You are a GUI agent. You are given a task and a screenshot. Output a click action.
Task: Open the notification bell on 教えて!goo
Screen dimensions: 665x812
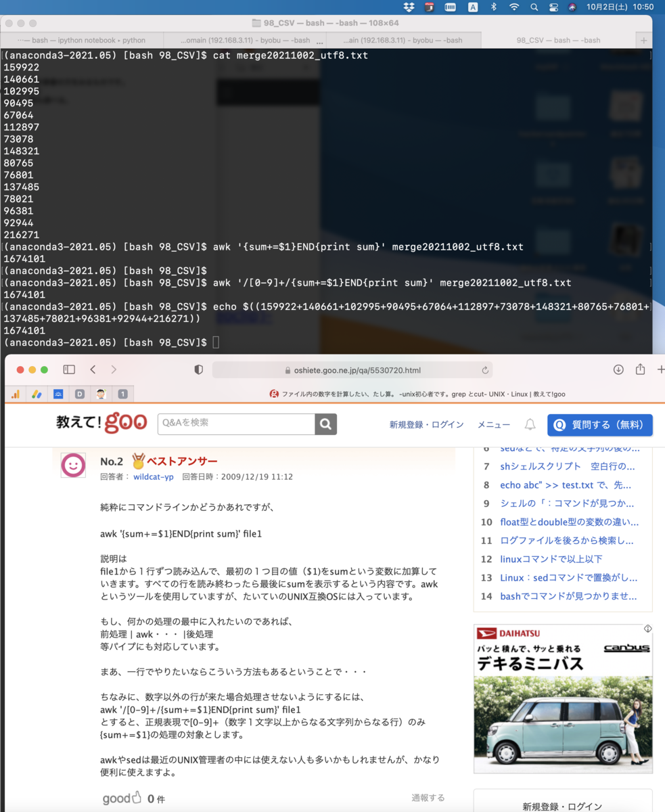click(531, 424)
